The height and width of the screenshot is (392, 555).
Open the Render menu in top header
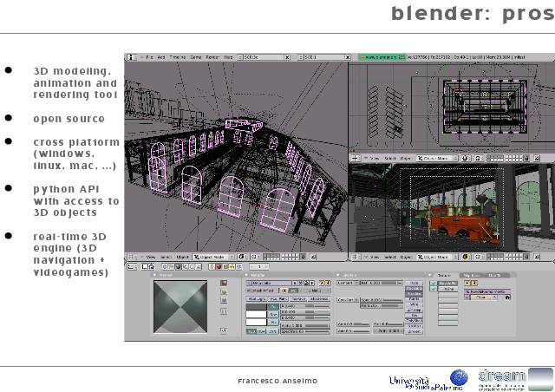point(212,57)
